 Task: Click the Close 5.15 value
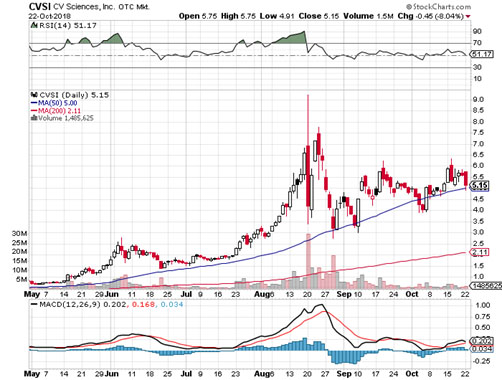click(x=319, y=16)
